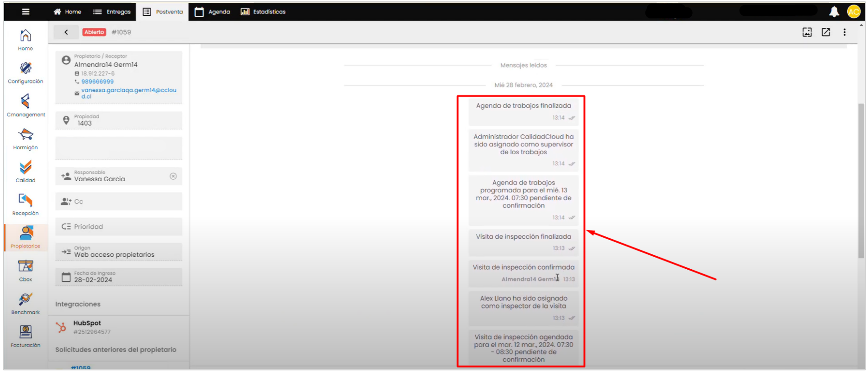Image resolution: width=868 pixels, height=373 pixels.
Task: Go back using the arrow button
Action: [66, 32]
